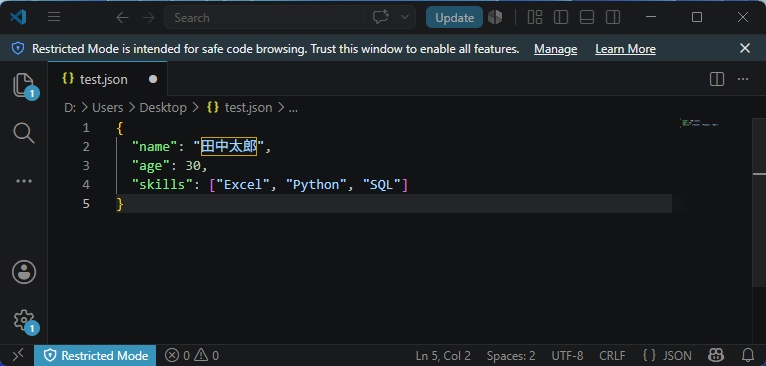Click the Update button
This screenshot has width=766, height=366.
coord(454,18)
